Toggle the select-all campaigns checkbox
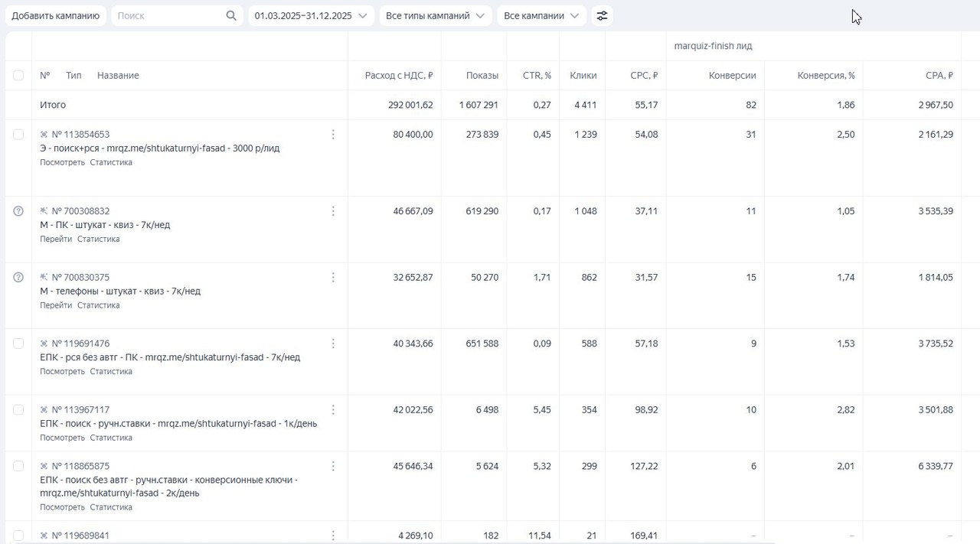980x544 pixels. click(x=18, y=75)
